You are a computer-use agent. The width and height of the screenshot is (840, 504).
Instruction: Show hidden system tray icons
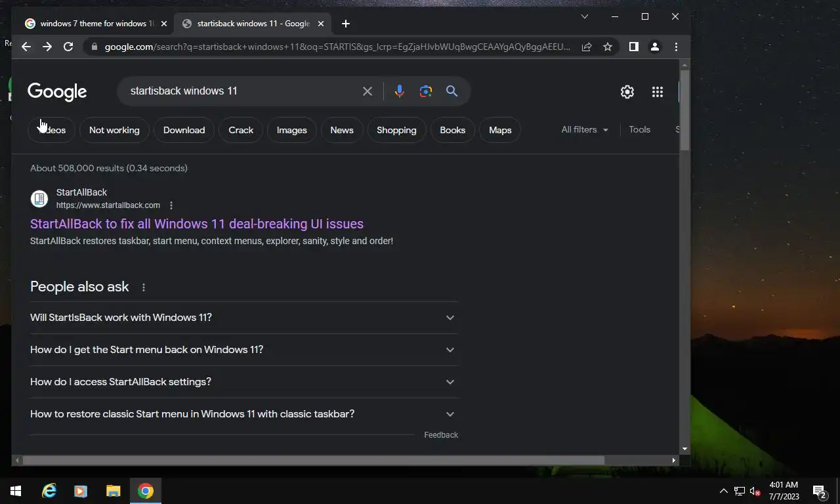[723, 491]
